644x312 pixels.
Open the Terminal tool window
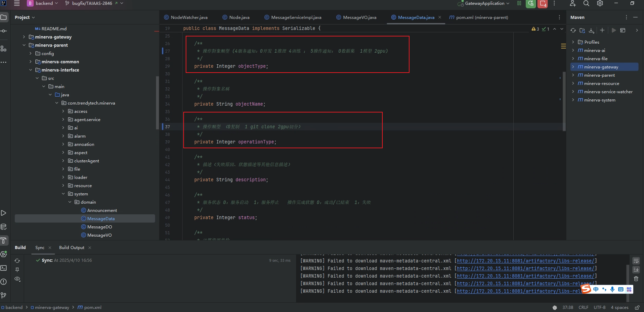(4, 268)
